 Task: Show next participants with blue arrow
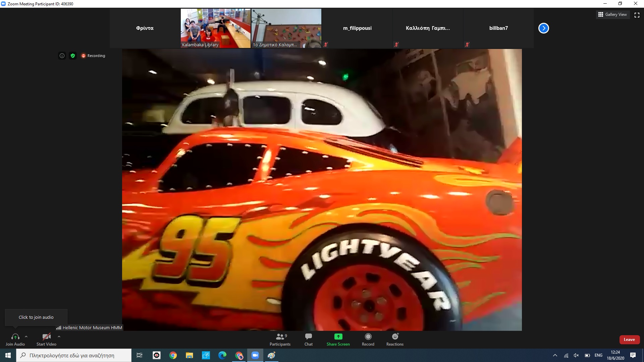tap(543, 28)
